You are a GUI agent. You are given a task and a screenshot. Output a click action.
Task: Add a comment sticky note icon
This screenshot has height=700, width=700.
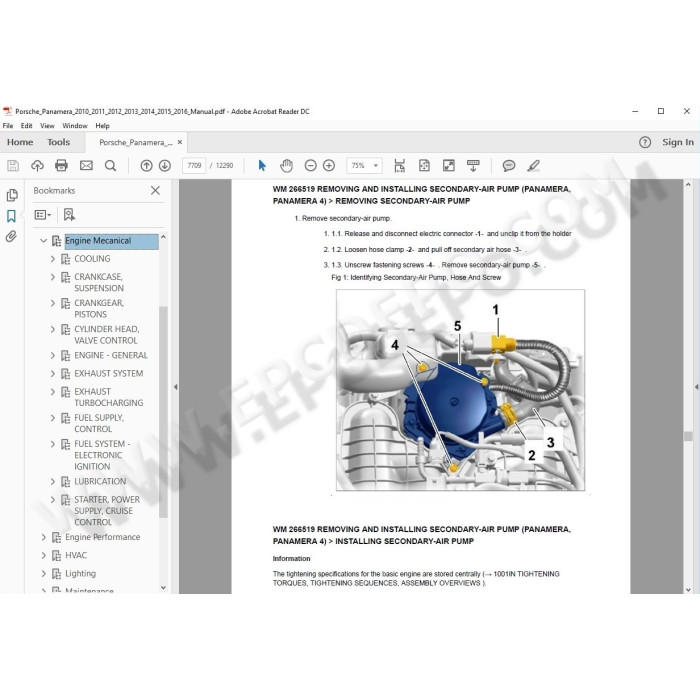tap(508, 166)
